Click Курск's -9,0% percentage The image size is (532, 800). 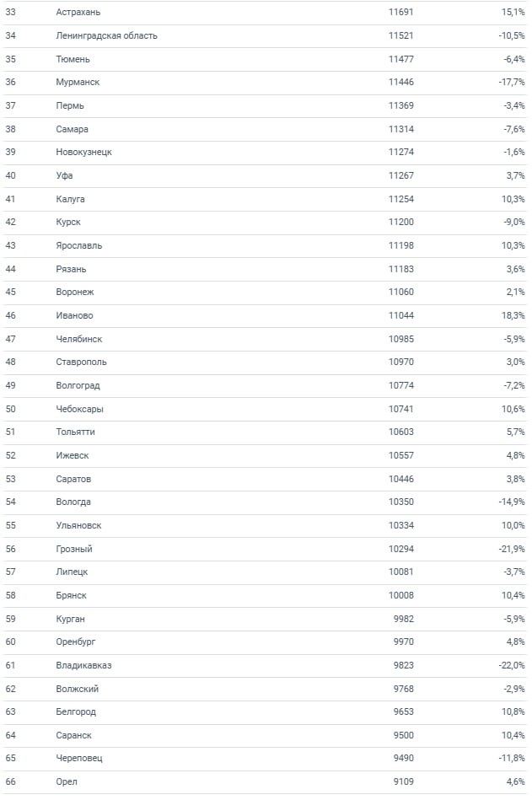(512, 223)
